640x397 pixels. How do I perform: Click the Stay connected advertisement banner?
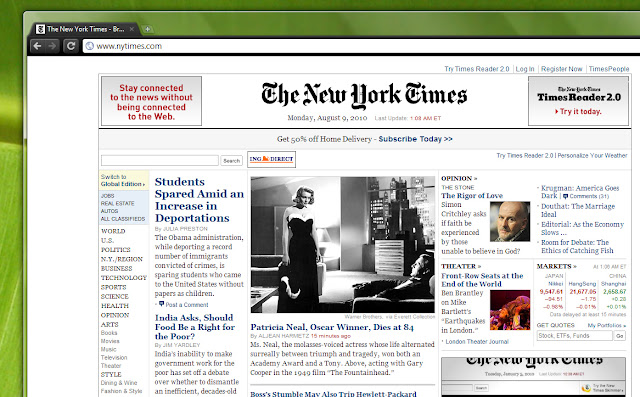[151, 101]
